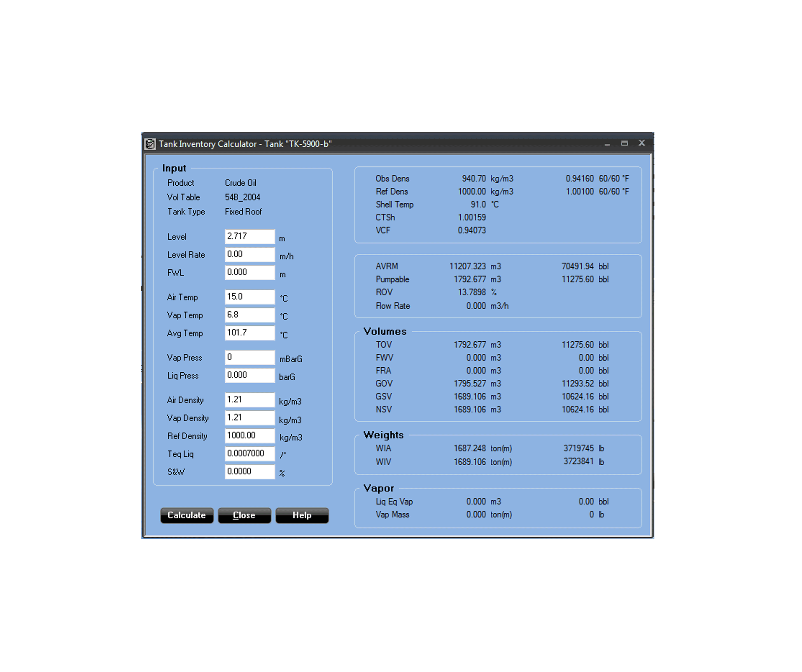The image size is (802, 672).
Task: Select the Liq Press input box
Action: (250, 375)
